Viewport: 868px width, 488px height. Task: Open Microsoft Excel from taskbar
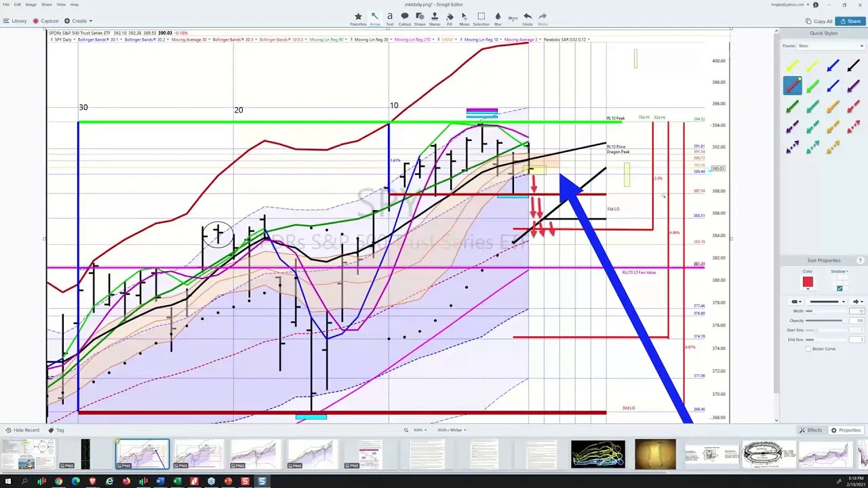177,481
